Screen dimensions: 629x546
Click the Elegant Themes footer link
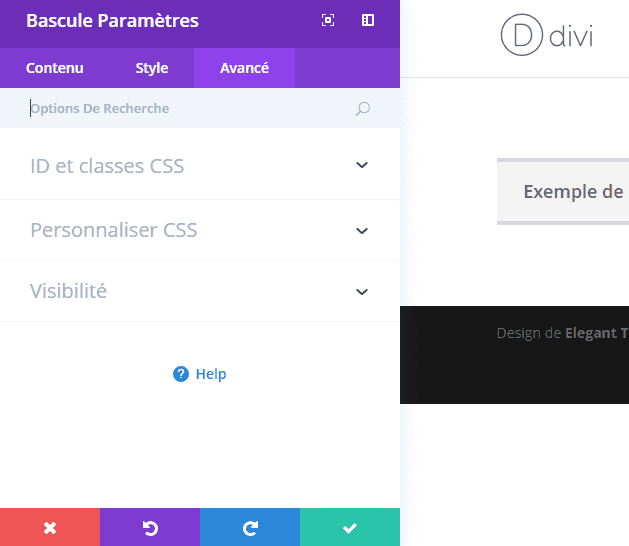click(597, 333)
